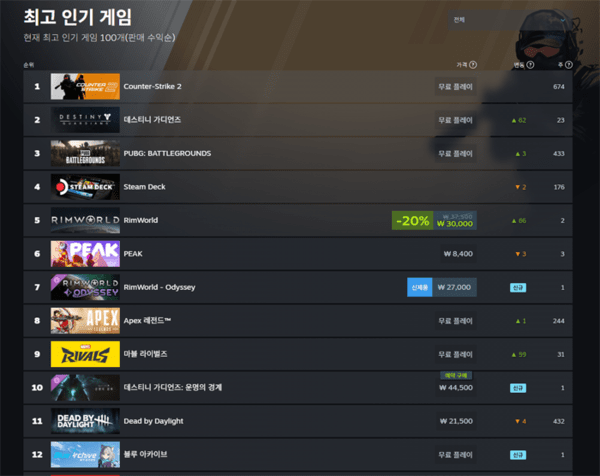600x476 pixels.
Task: Click the 신규 badge on RimWorld - Odyssey row
Action: [x=518, y=288]
